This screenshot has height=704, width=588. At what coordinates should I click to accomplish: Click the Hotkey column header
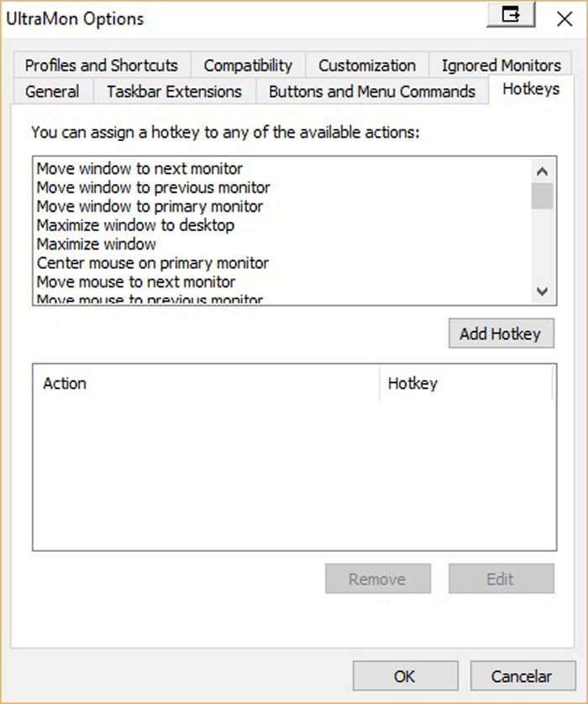tap(466, 383)
